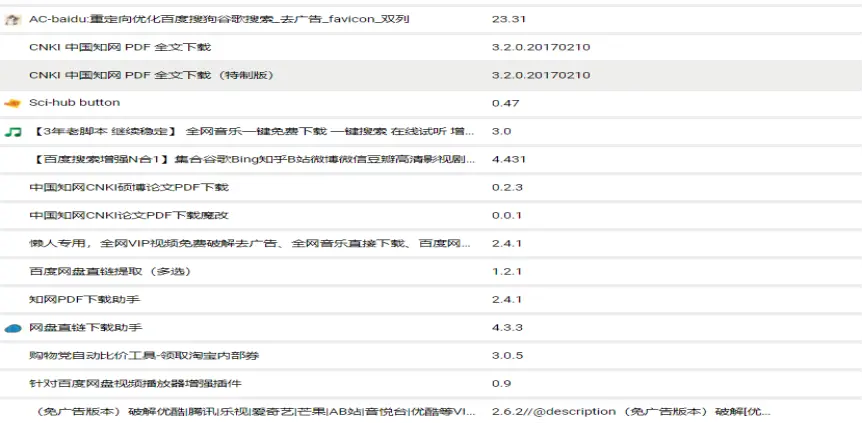Viewport: 863px width, 424px height.
Task: Click version 3.0 of music script
Action: 501,132
